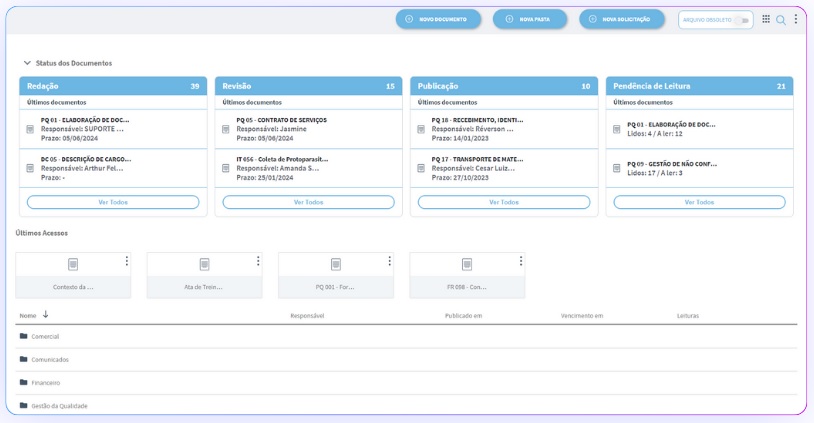
Task: Open the three-dot menu on the Ata de Trein card
Action: (258, 262)
